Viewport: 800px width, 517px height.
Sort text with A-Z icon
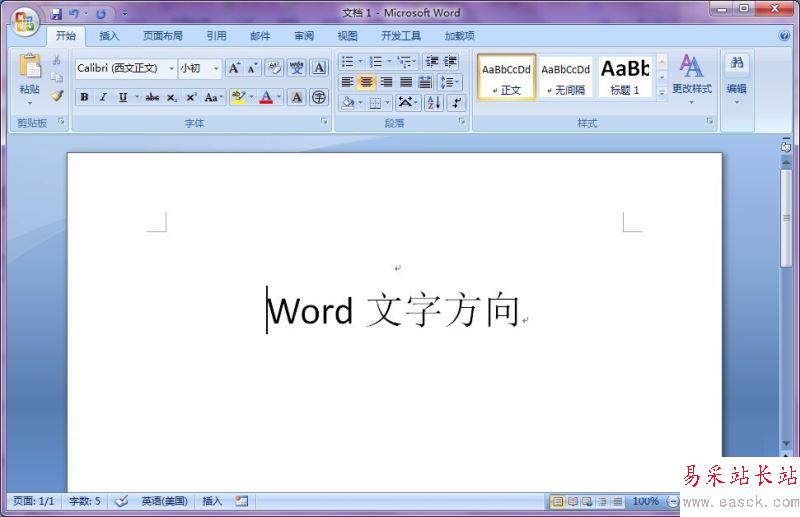434,103
